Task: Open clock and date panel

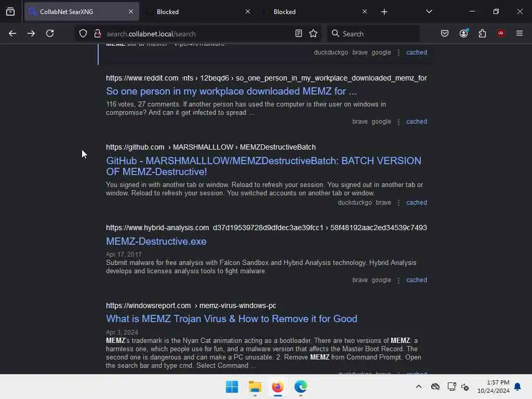Action: 494,387
